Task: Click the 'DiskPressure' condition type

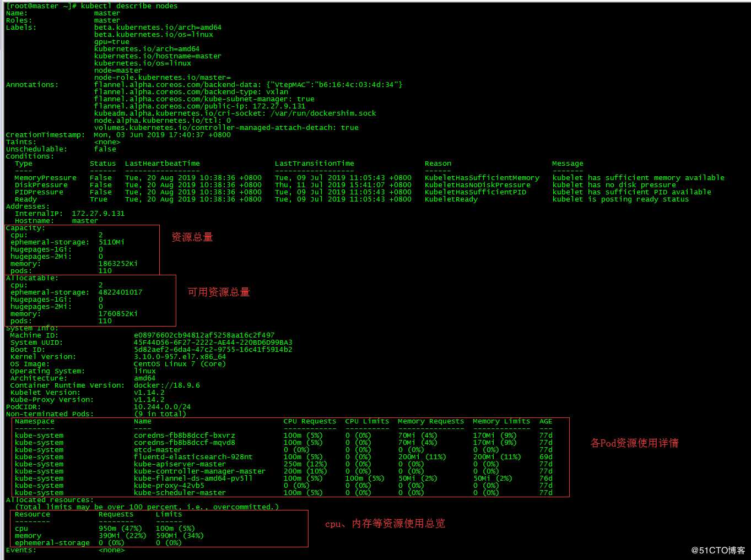Action: click(41, 185)
